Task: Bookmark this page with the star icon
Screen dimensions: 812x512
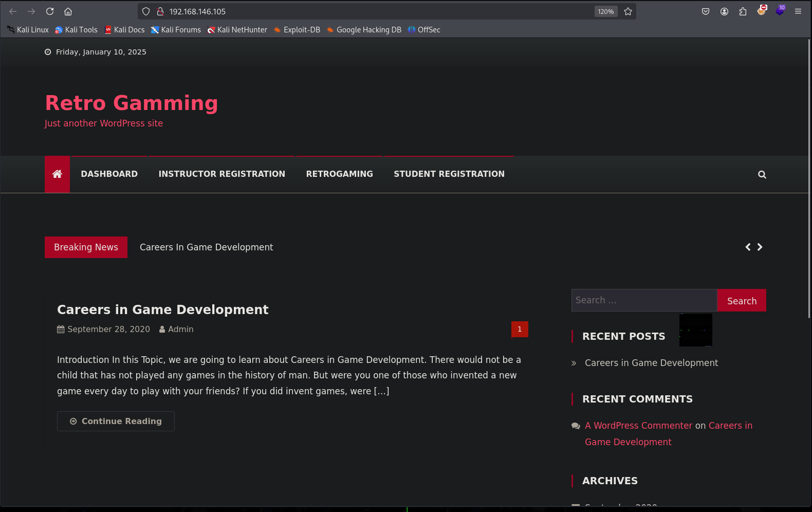Action: click(628, 11)
